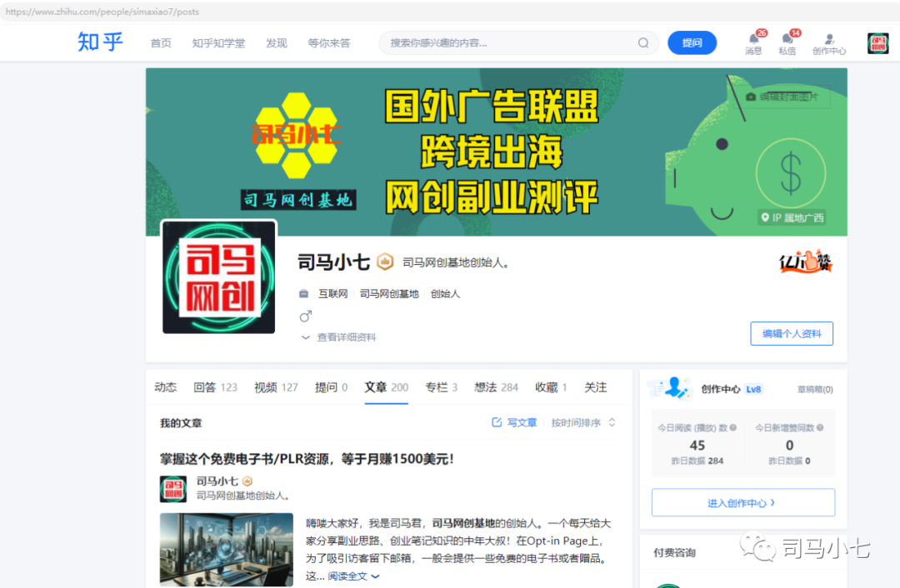Open 知乎知学堂 navigation item
Image resolution: width=900 pixels, height=588 pixels.
pyautogui.click(x=218, y=43)
